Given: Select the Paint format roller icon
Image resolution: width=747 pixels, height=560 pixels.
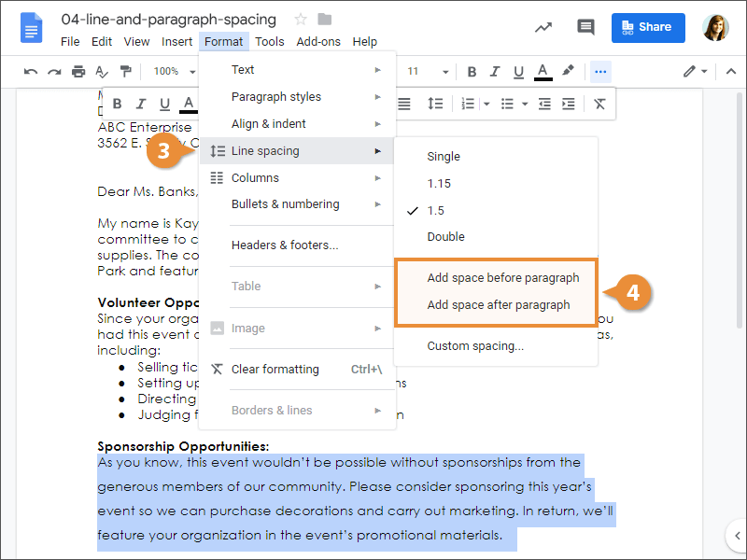Looking at the screenshot, I should click(126, 72).
